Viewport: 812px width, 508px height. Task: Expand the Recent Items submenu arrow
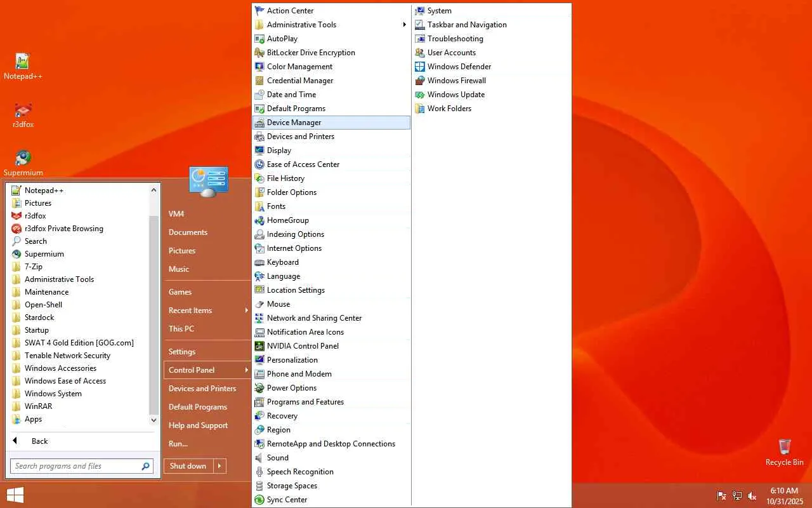click(246, 311)
